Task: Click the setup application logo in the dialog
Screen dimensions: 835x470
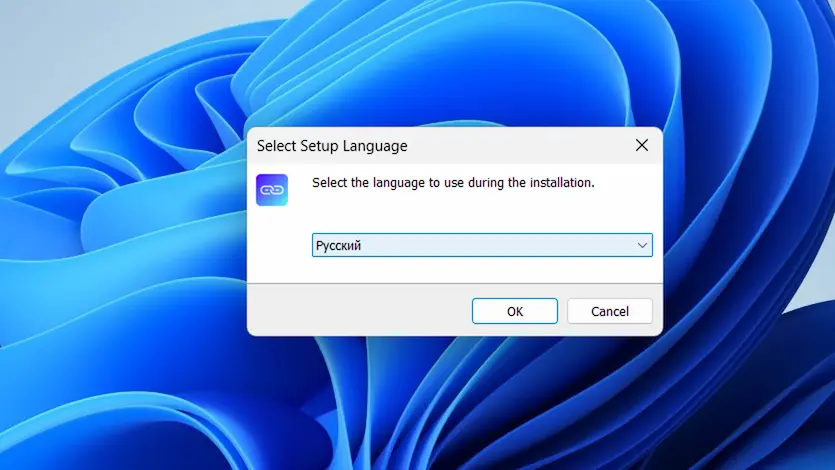Action: point(271,190)
